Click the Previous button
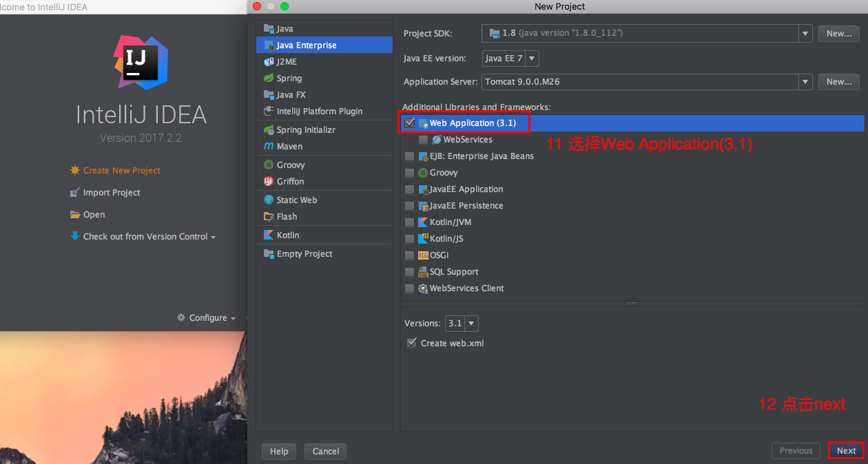Screen dimensions: 868x464 point(796,451)
